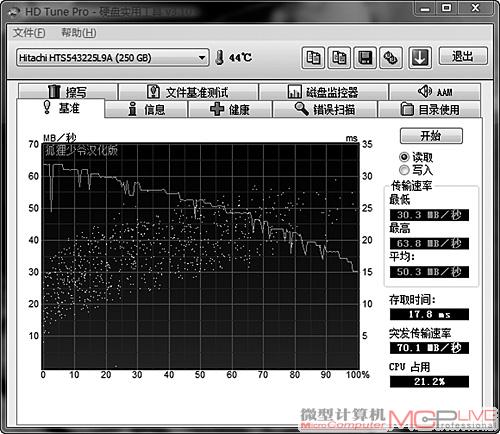
Task: Click the copy screenshot to clipboard icon
Action: pyautogui.click(x=339, y=58)
